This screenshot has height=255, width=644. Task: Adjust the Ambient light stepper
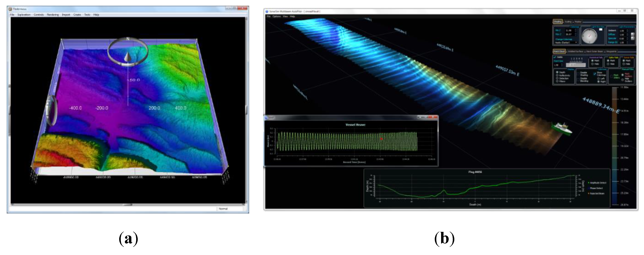(628, 31)
